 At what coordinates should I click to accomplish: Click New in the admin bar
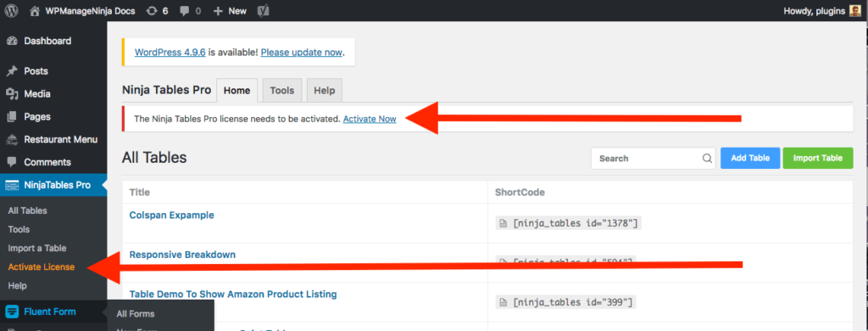tap(237, 10)
